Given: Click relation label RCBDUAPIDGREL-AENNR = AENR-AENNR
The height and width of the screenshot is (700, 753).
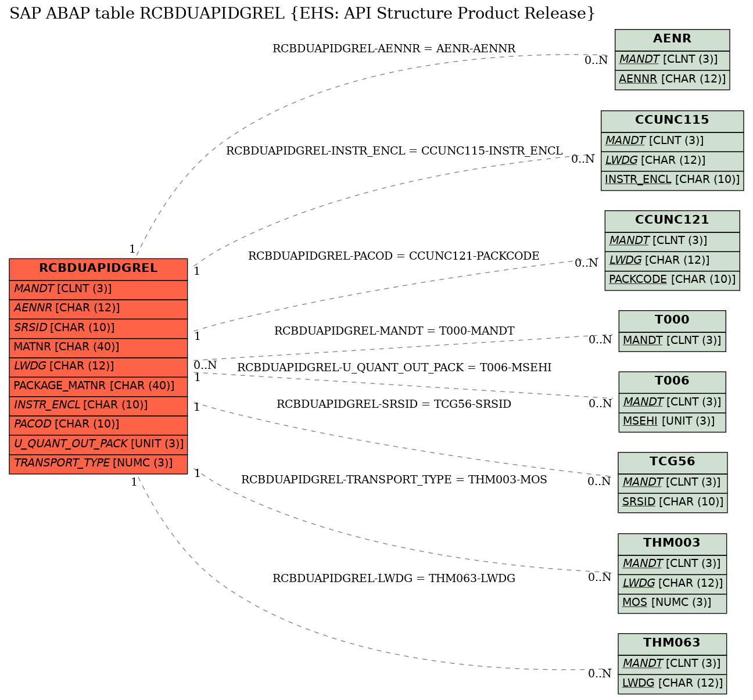Looking at the screenshot, I should [x=394, y=49].
